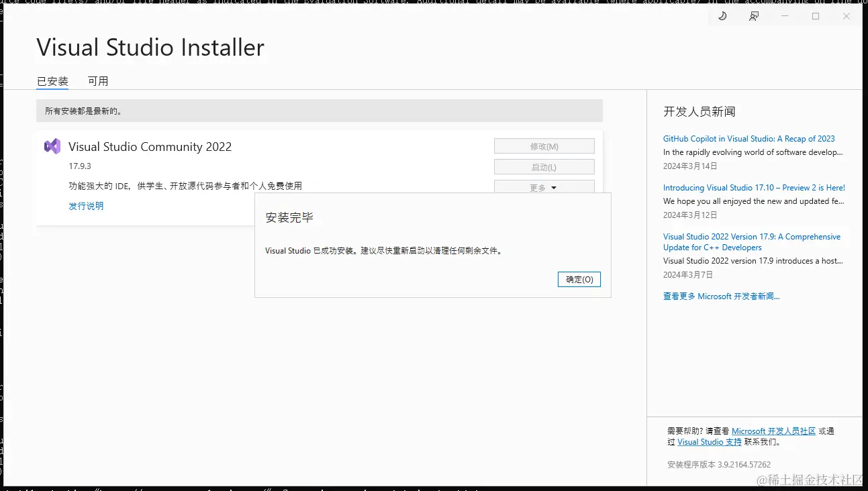This screenshot has height=491, width=868.
Task: Open Microsoft 开发人员社区 link
Action: click(x=773, y=431)
